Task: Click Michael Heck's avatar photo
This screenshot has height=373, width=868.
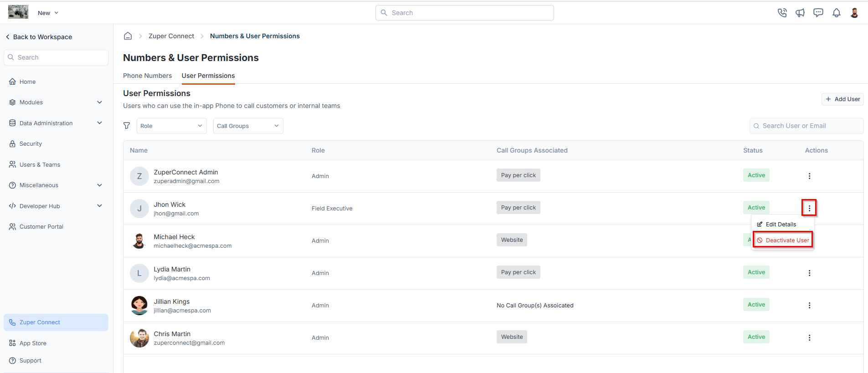Action: click(x=139, y=241)
